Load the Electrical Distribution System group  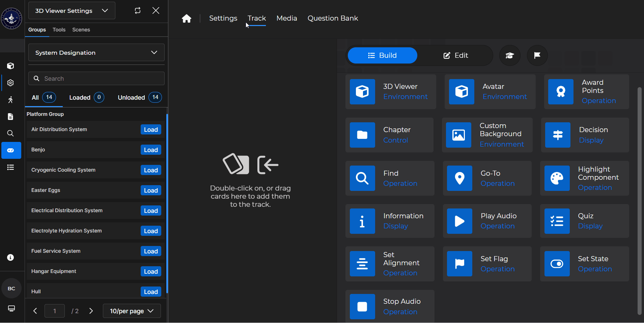(x=151, y=211)
